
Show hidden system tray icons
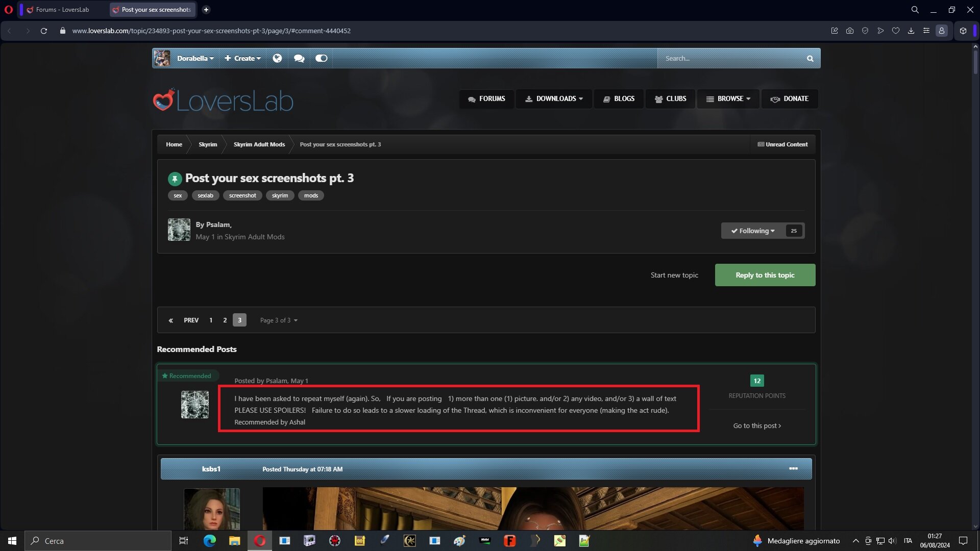(x=856, y=541)
